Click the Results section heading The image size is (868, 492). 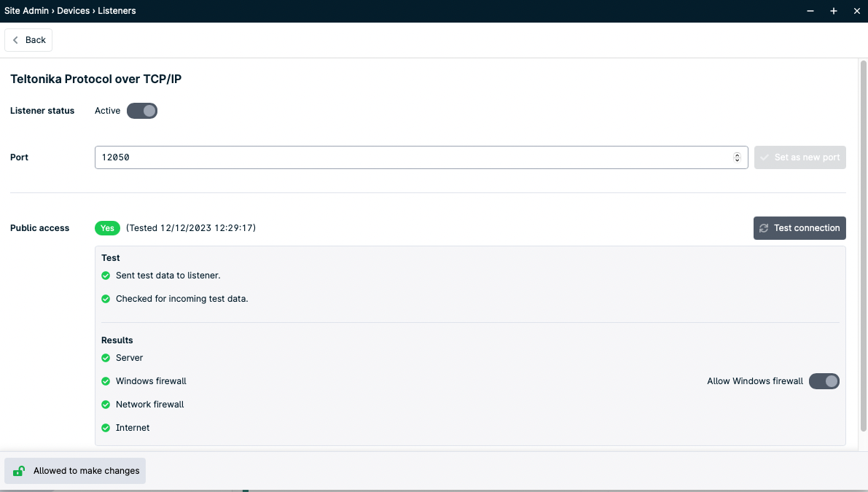click(x=117, y=340)
